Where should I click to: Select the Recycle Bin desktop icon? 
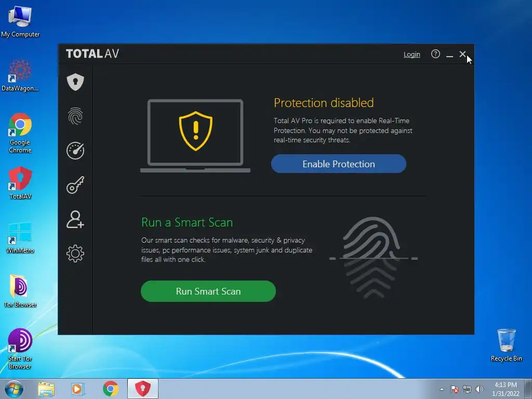[x=506, y=345]
